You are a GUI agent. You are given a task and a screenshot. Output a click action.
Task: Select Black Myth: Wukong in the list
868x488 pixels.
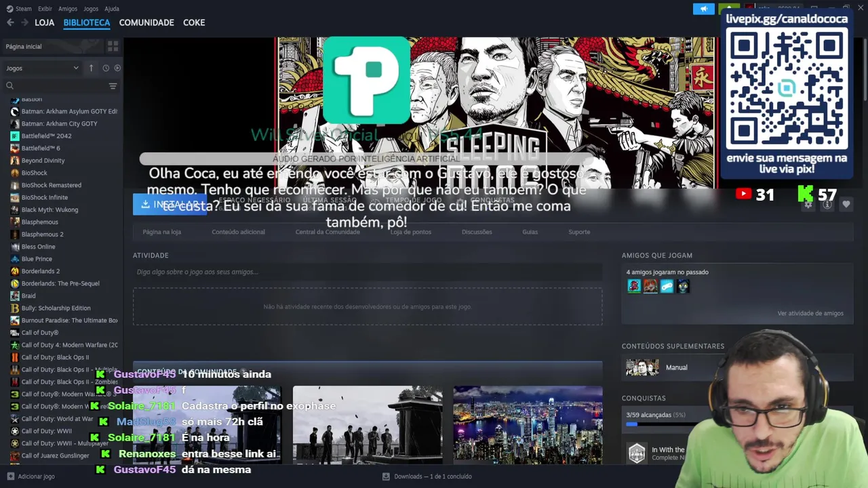click(50, 209)
